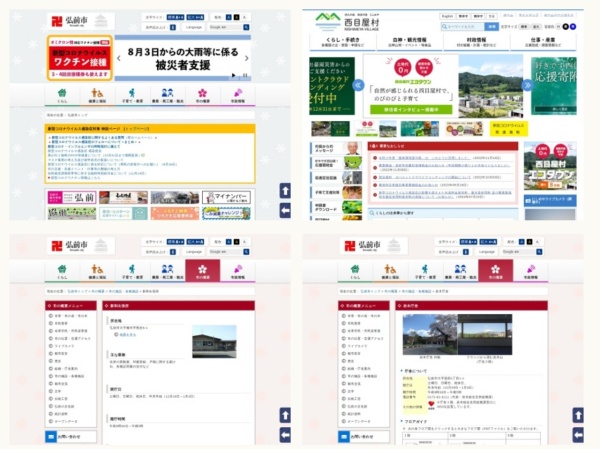Open 子育て支援対策 side link on Nishimeya site
The height and width of the screenshot is (450, 600).
pos(336,192)
